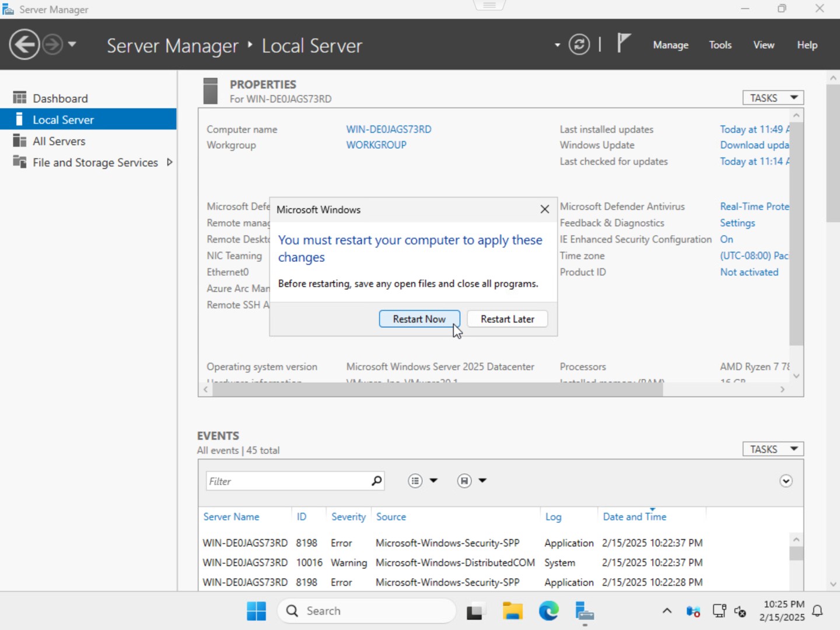Click the File and Storage Services icon
Image resolution: width=840 pixels, height=630 pixels.
(x=20, y=162)
